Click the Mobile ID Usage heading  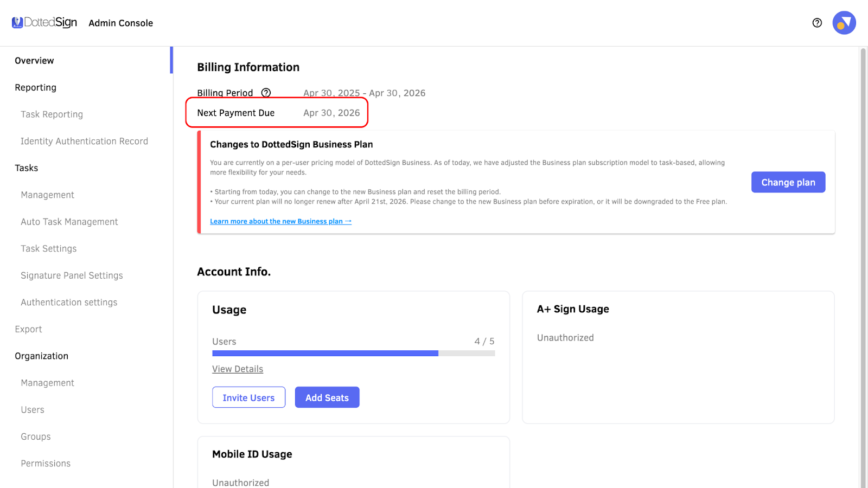click(x=252, y=454)
